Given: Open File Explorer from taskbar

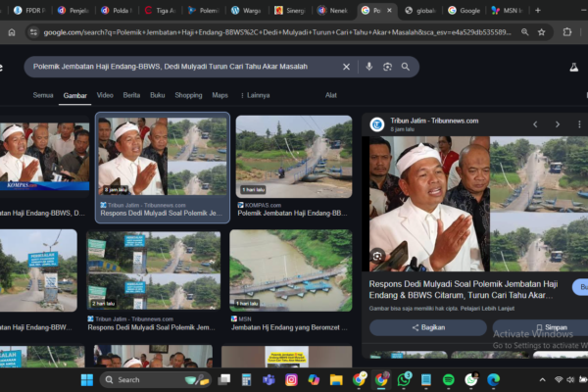Looking at the screenshot, I should (x=336, y=380).
